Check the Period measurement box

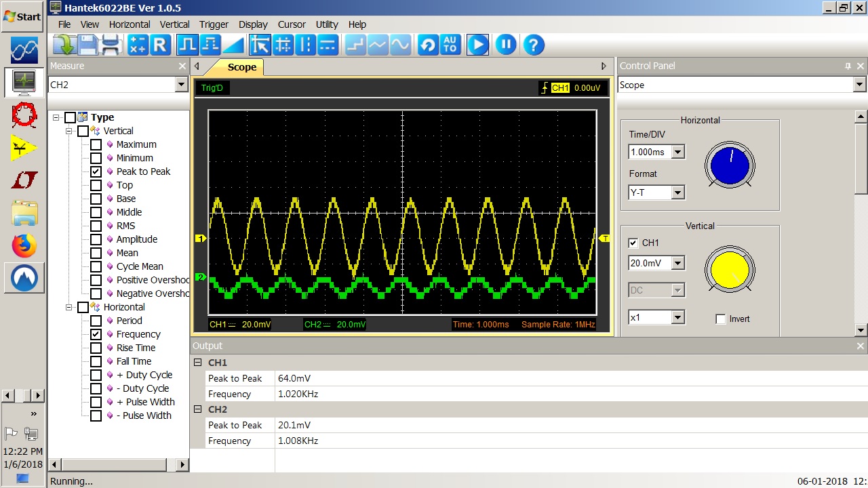coord(96,321)
